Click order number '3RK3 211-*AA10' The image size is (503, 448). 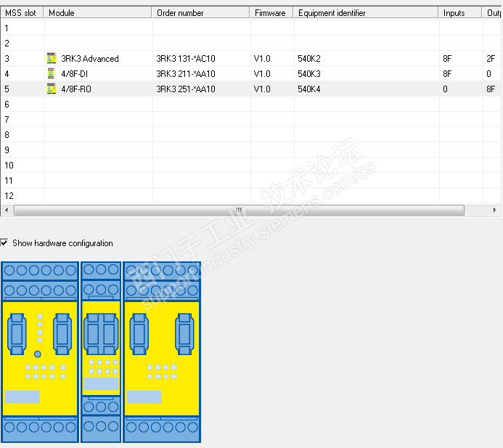tap(186, 74)
